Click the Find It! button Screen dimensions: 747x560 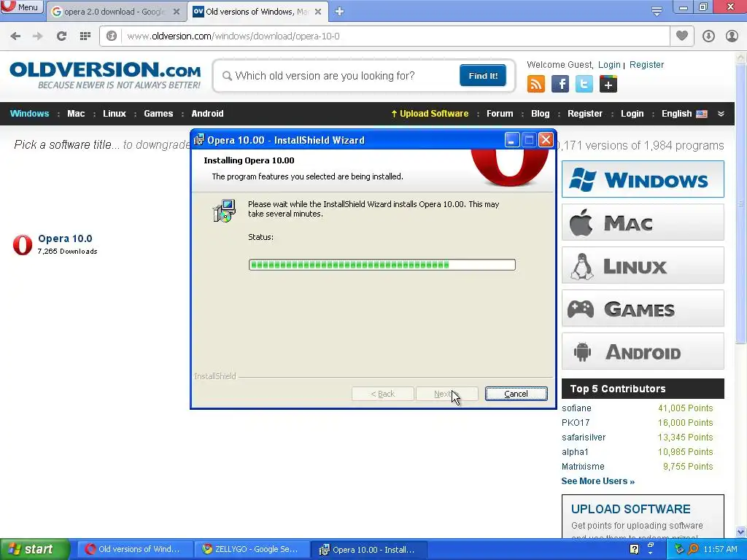[x=483, y=76]
